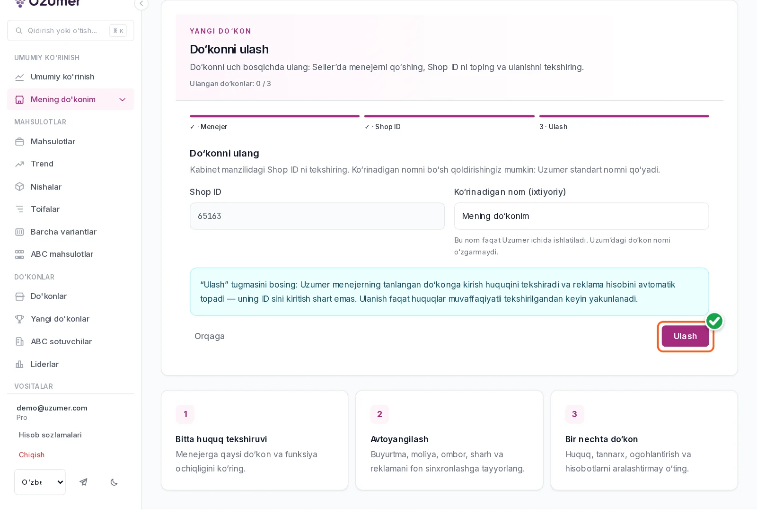The width and height of the screenshot is (757, 532).
Task: Open the O'zbek language dropdown
Action: click(x=40, y=482)
